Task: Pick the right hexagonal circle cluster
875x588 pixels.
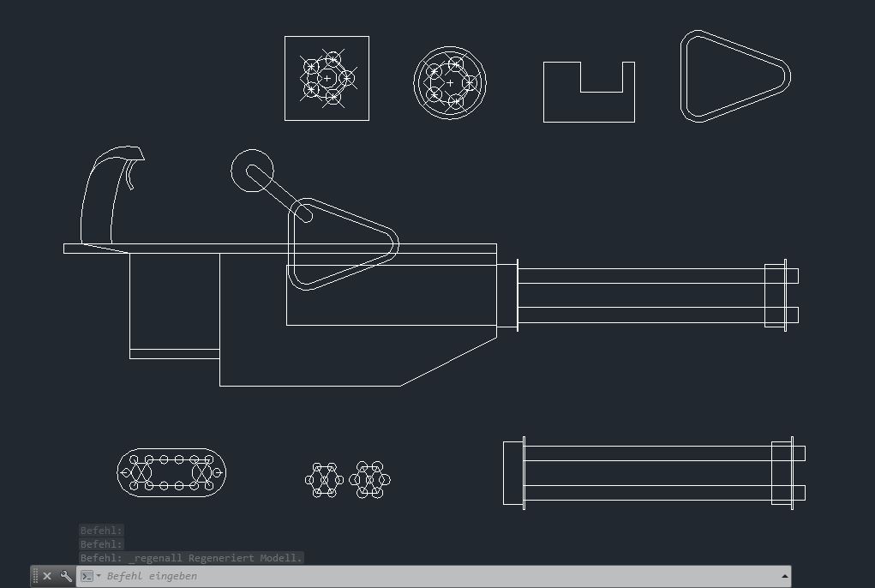Action: tap(370, 480)
